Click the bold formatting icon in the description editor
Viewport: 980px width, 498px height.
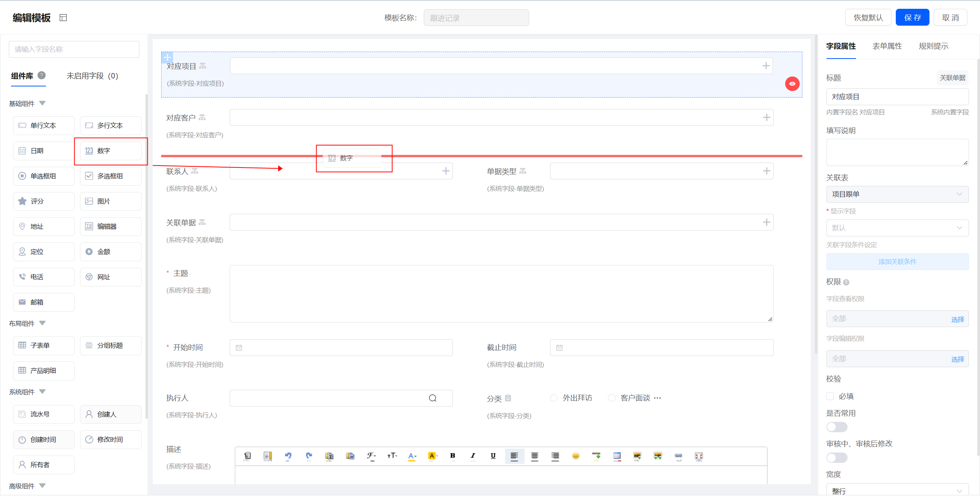[x=452, y=456]
